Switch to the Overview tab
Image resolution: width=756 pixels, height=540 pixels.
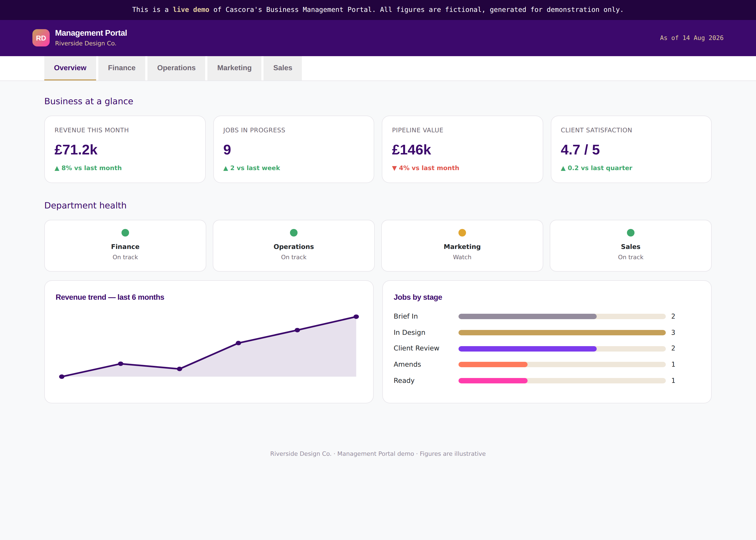(x=70, y=68)
